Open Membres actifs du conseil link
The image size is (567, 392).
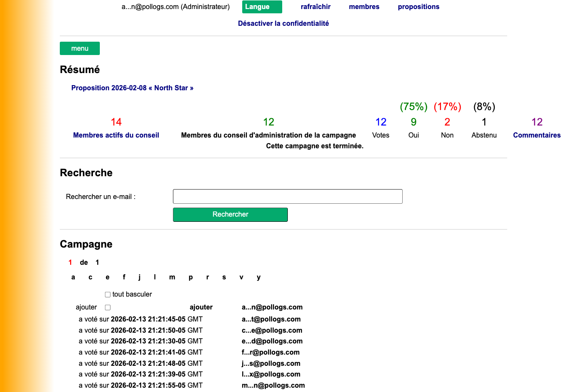[x=116, y=135]
